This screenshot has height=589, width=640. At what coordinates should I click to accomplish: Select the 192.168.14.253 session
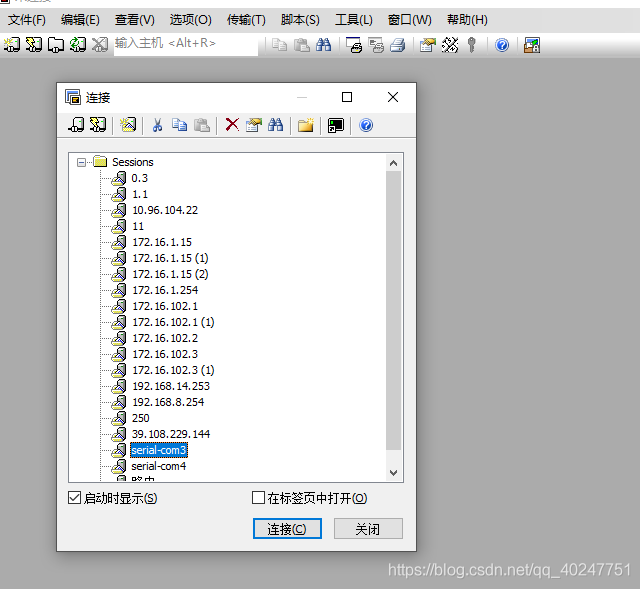[171, 386]
